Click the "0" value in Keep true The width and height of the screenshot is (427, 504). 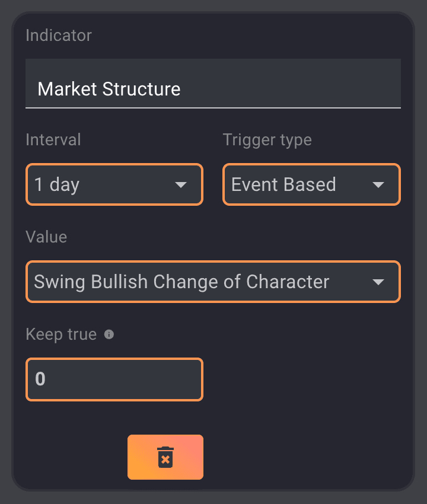(x=40, y=379)
